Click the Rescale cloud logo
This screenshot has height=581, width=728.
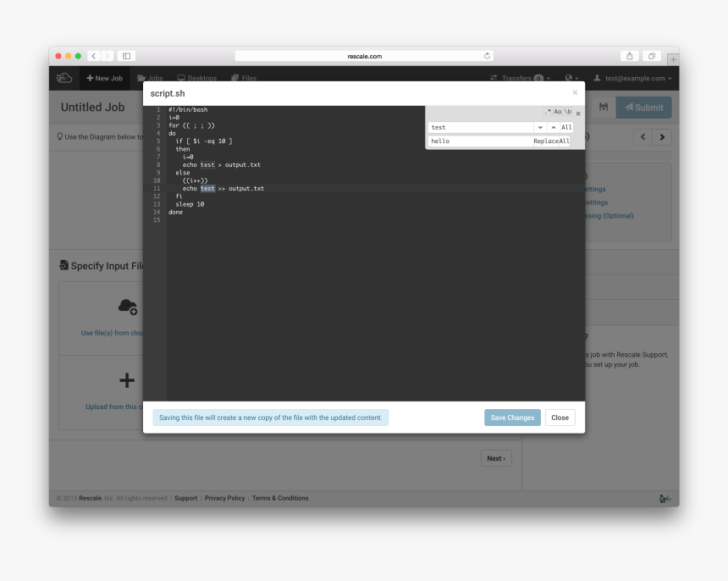64,78
